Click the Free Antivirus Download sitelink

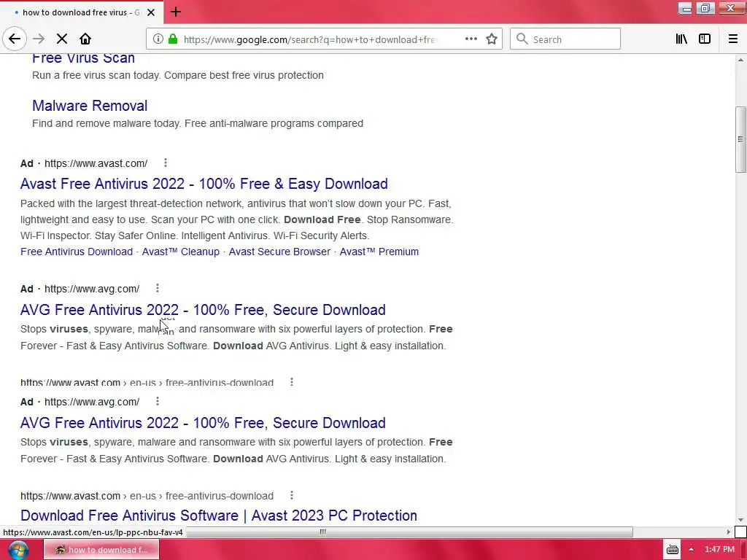tap(77, 252)
